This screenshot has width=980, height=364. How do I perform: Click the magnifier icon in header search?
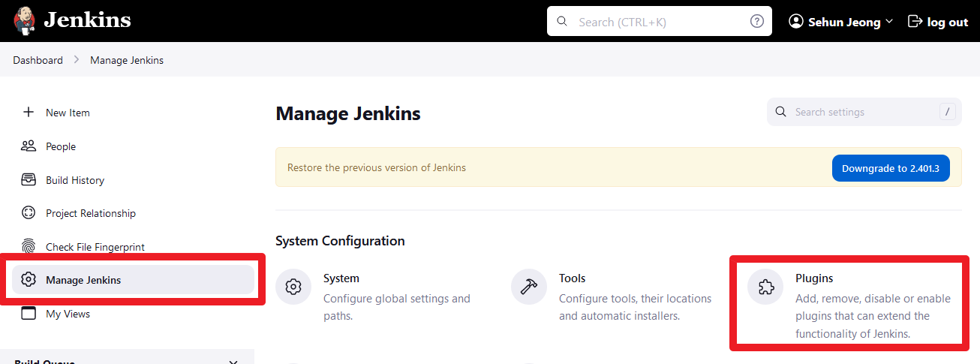click(x=562, y=22)
